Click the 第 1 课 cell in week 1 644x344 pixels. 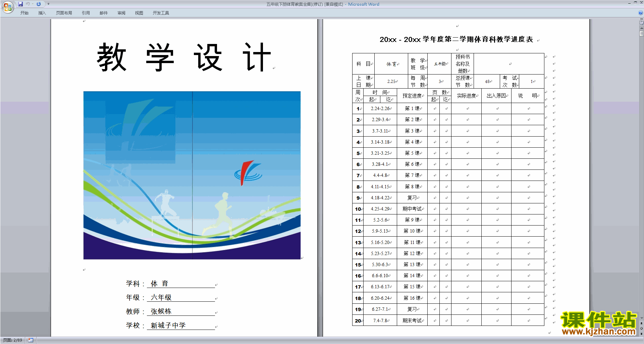click(412, 108)
